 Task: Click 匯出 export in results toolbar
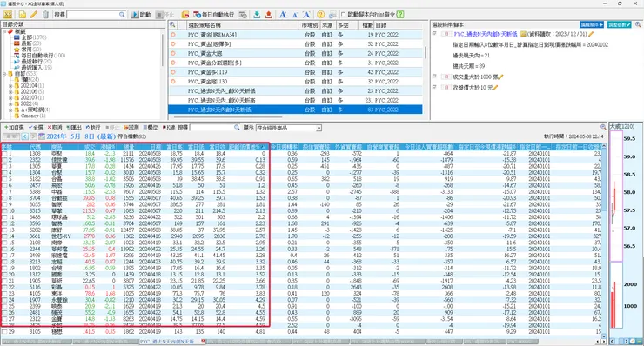coord(74,128)
